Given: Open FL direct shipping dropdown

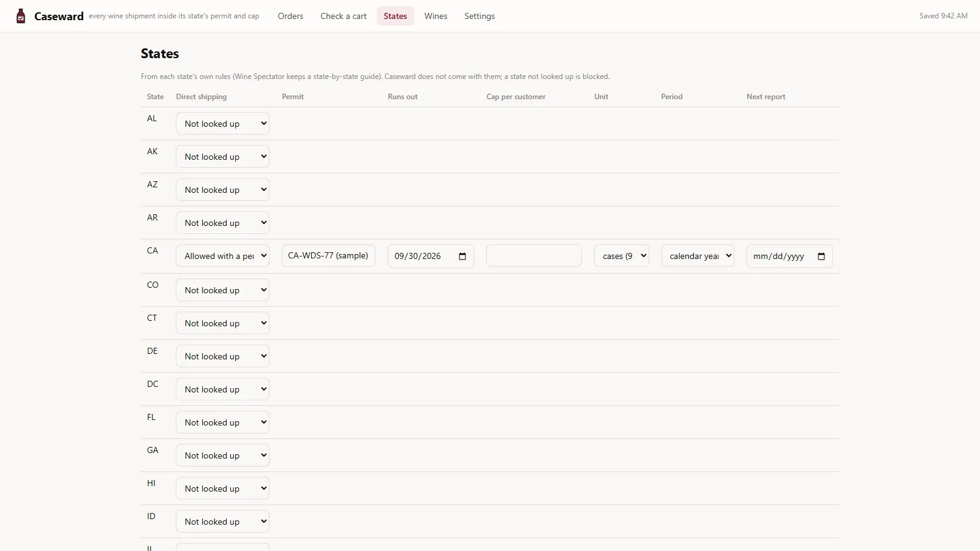Looking at the screenshot, I should tap(222, 422).
